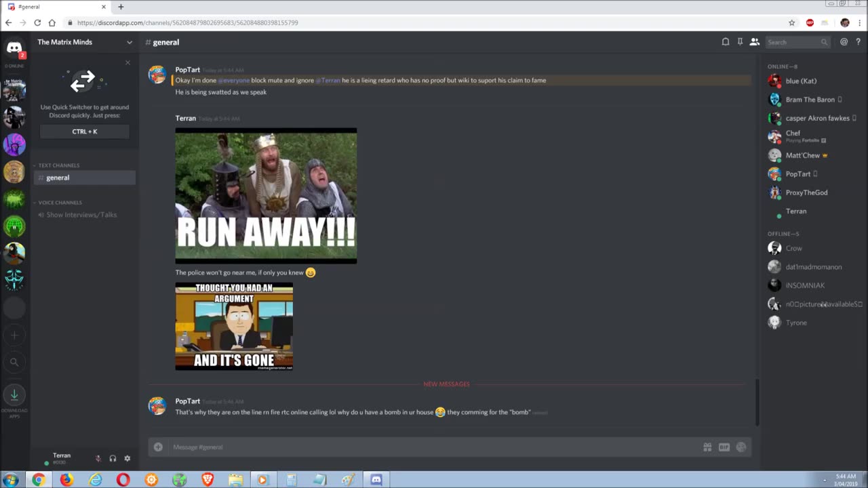Open the GIF picker
Viewport: 868px width, 488px height.
(724, 447)
